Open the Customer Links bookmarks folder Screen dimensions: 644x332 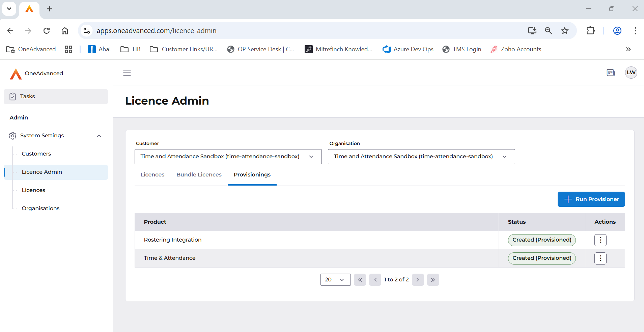(184, 49)
